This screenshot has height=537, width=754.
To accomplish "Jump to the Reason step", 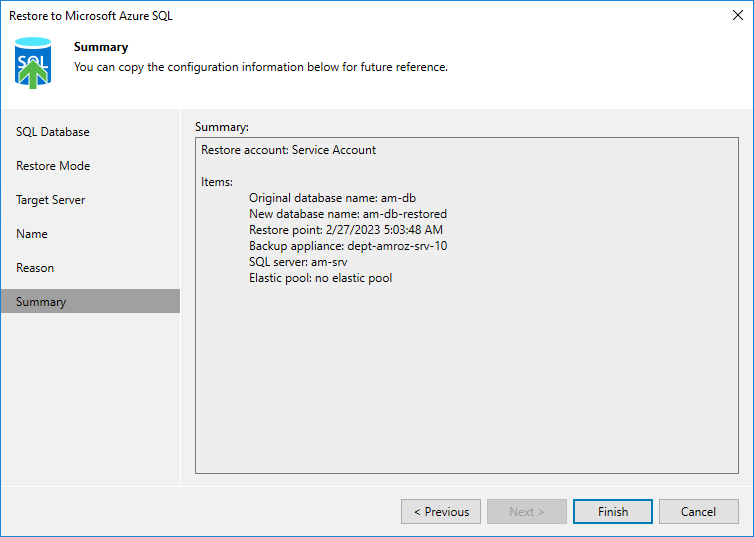I will point(35,268).
